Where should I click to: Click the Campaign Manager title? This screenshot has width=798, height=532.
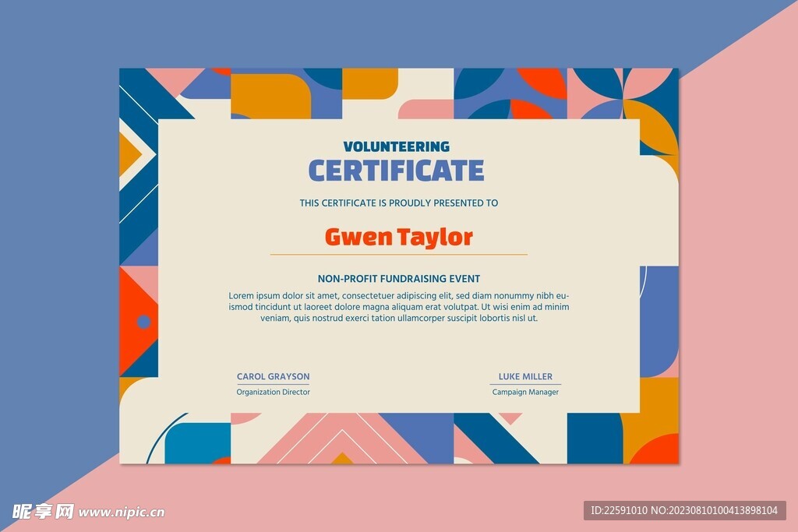pos(525,393)
